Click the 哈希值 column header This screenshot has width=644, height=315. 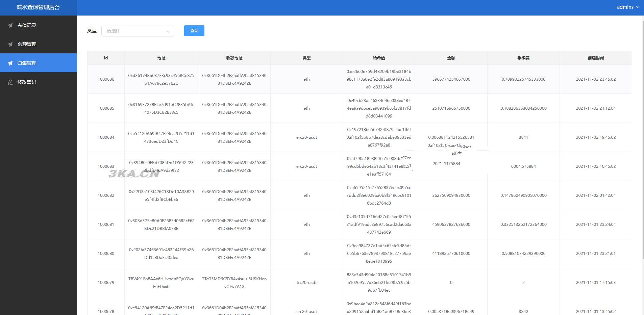click(x=379, y=58)
